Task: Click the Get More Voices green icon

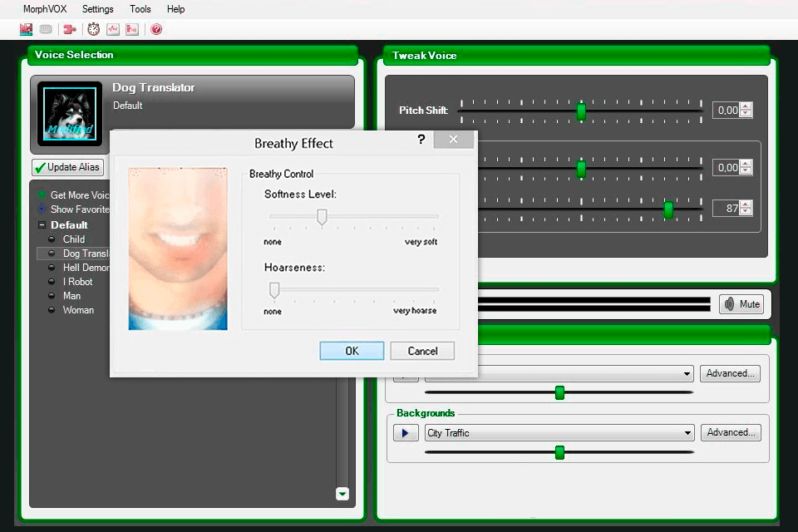Action: [x=42, y=195]
